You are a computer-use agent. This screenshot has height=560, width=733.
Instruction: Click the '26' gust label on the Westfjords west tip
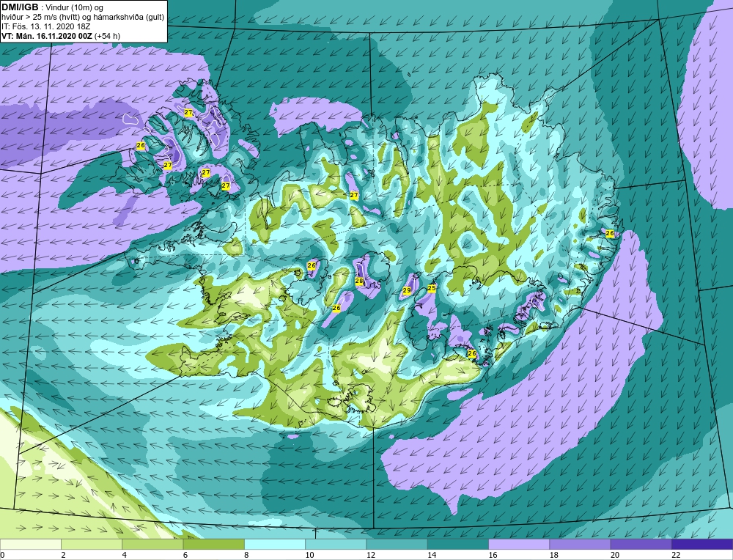140,145
